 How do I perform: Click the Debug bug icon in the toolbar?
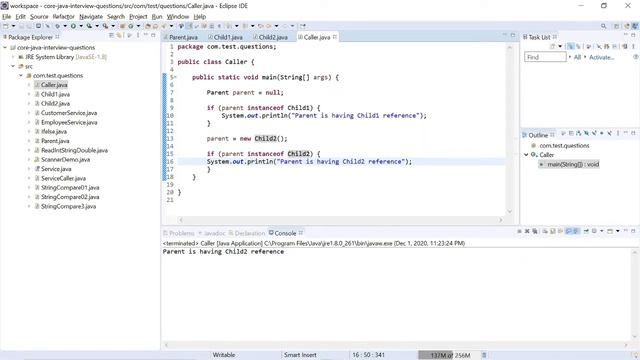57,26
